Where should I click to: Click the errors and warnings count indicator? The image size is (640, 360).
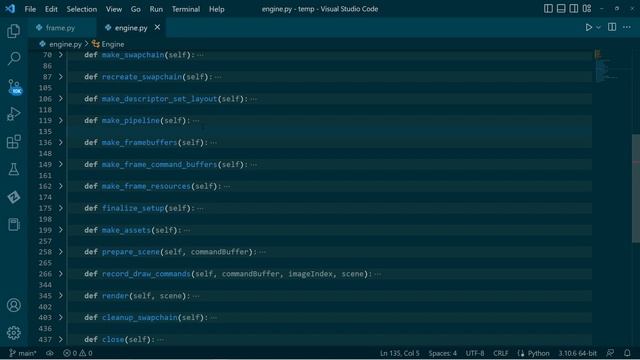(78, 353)
